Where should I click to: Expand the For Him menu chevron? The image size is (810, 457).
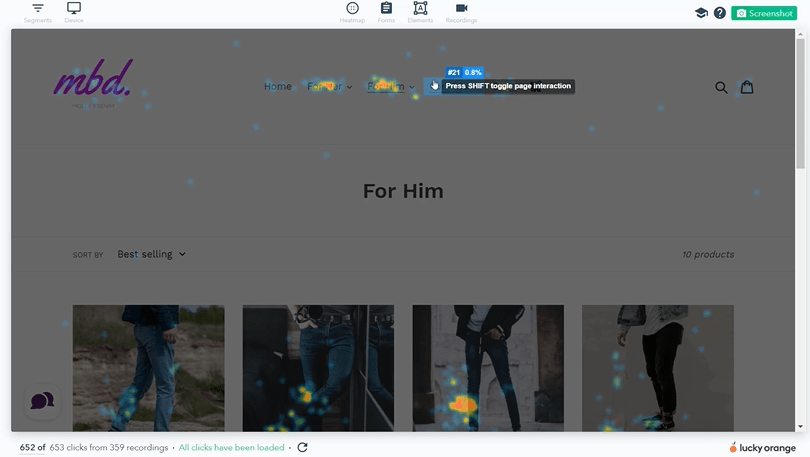coord(412,87)
